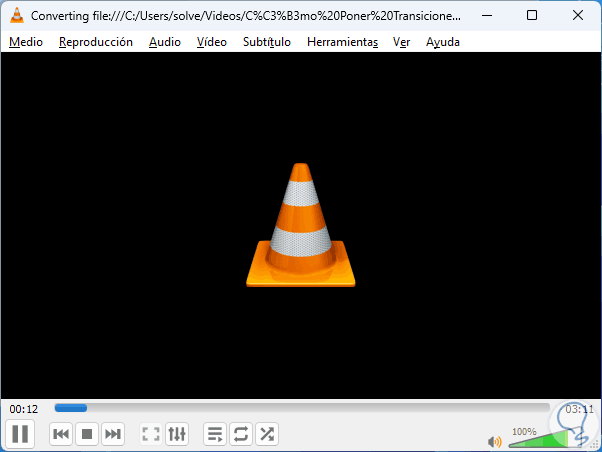This screenshot has width=602, height=452.
Task: Minimize the VLC window
Action: pos(487,15)
